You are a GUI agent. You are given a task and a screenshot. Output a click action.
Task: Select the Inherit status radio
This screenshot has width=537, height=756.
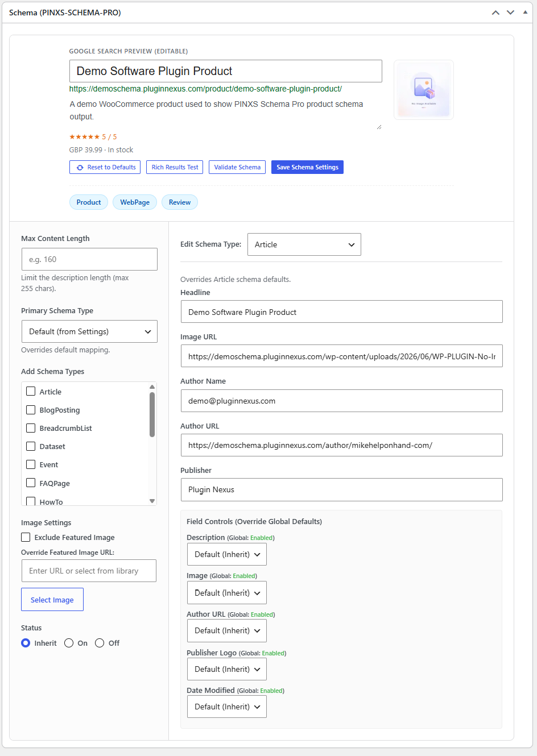click(x=26, y=643)
